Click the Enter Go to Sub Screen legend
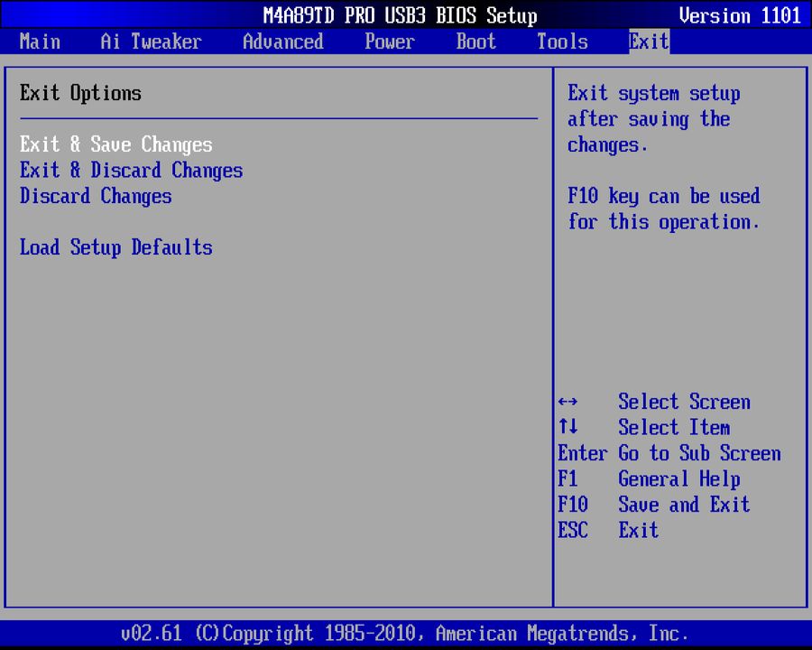Screen dimensions: 812x650 pos(669,453)
